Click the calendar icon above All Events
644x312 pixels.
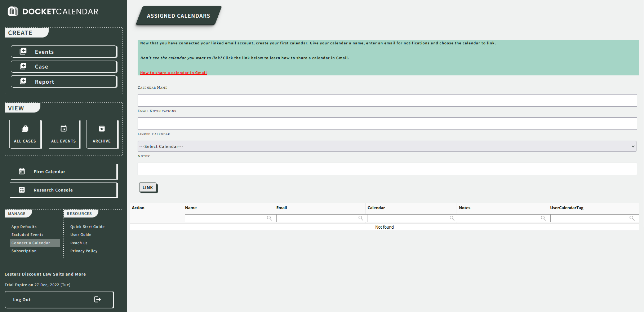pos(64,128)
